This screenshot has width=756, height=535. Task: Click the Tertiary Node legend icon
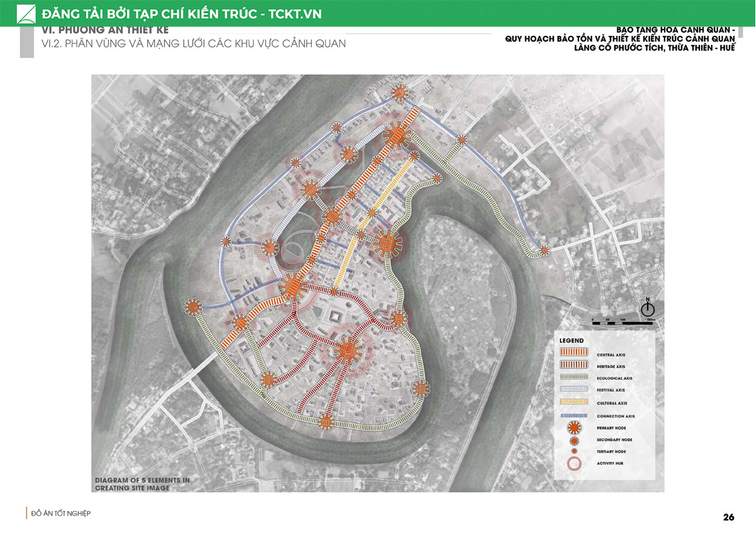tap(573, 452)
